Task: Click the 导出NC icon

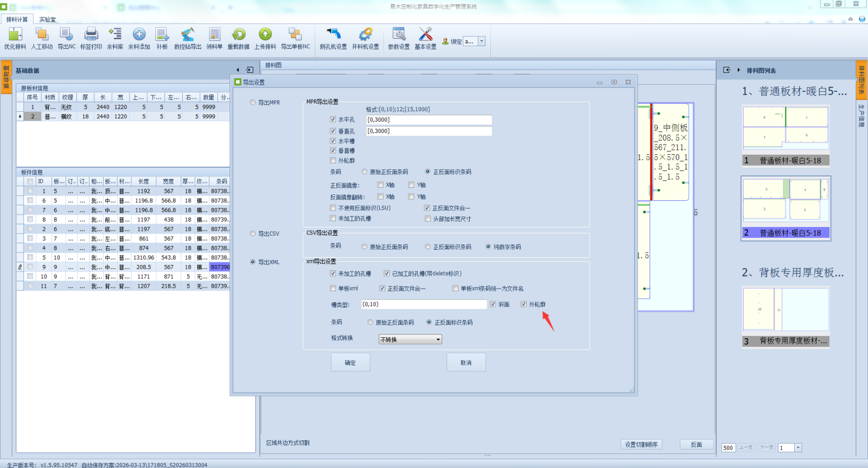Action: pyautogui.click(x=66, y=35)
